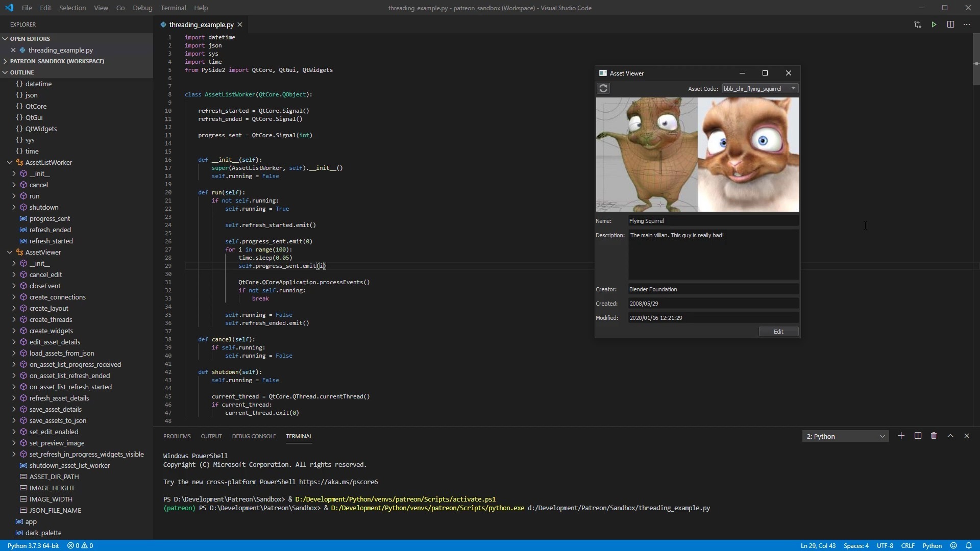Switch to the OUTPUT tab

click(x=211, y=436)
